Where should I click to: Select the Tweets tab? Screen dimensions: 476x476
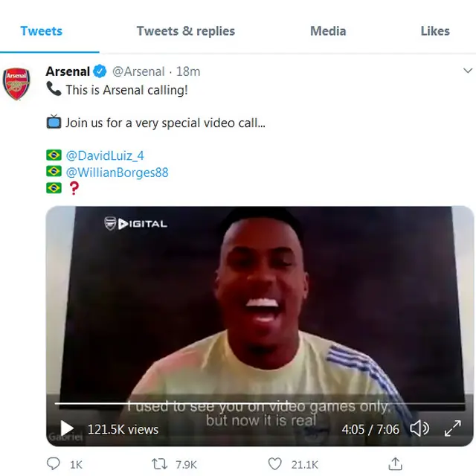tap(42, 31)
